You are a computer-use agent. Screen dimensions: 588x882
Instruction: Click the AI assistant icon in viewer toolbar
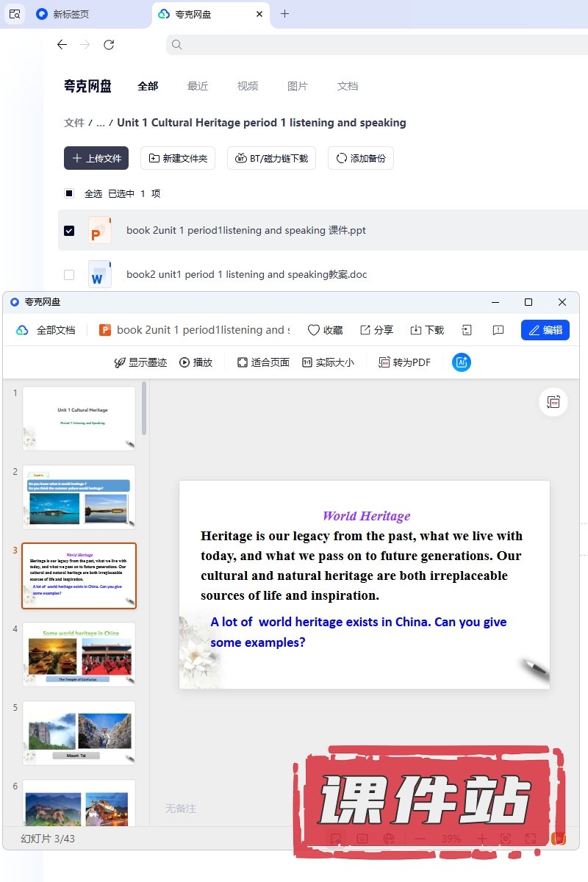pyautogui.click(x=462, y=362)
